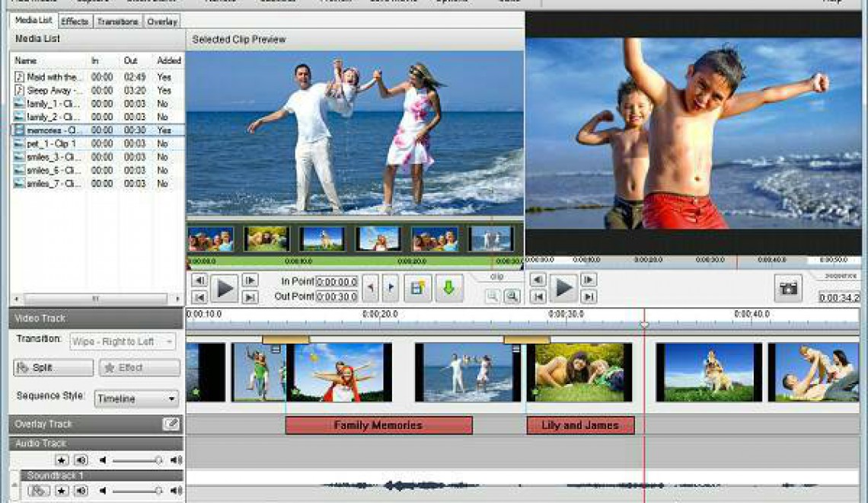The width and height of the screenshot is (868, 503).
Task: Play the sequence preview
Action: click(563, 288)
